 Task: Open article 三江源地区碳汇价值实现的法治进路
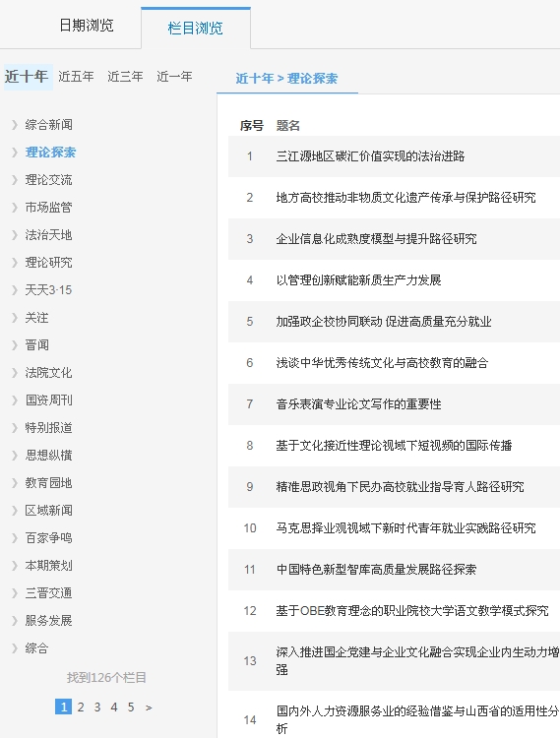370,156
